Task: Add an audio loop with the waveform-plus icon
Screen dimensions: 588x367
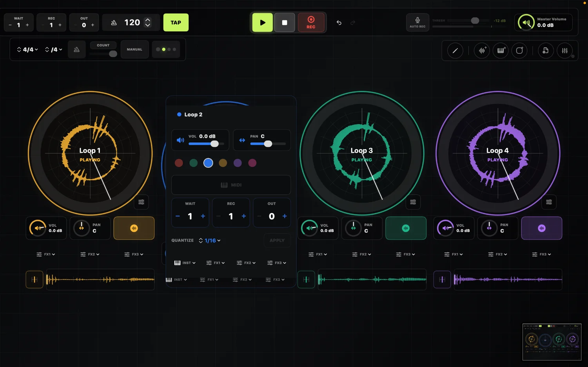Action: point(482,51)
